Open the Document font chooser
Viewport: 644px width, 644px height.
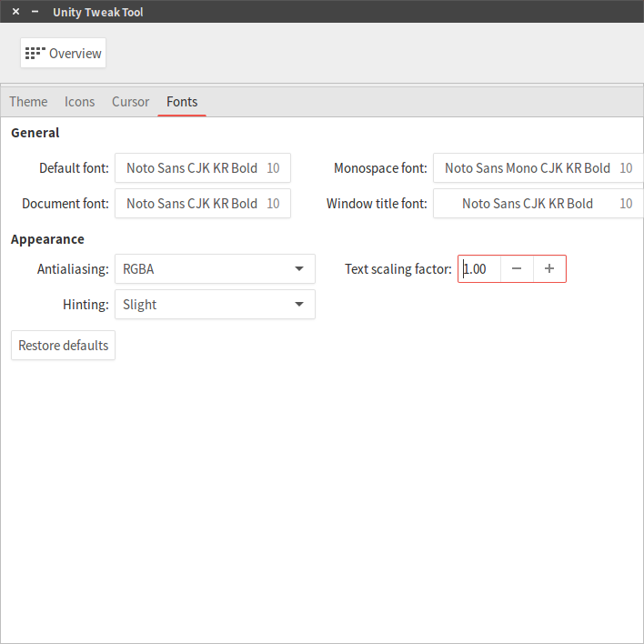pos(203,204)
